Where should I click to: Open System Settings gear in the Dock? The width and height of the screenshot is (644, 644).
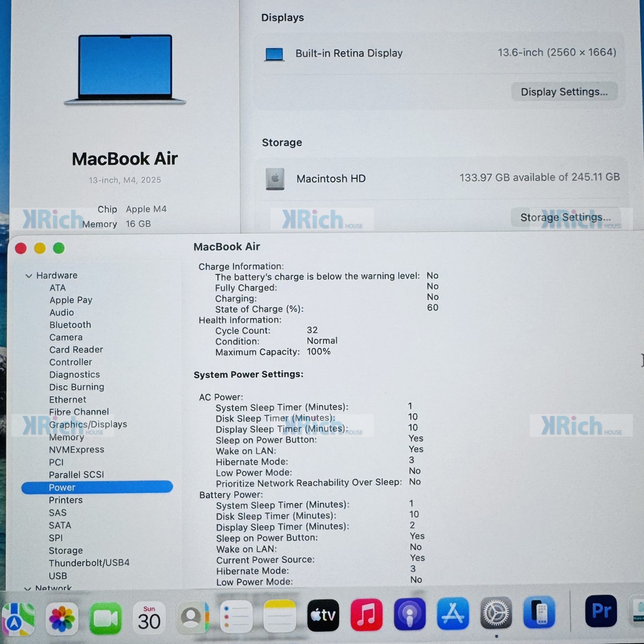[x=496, y=613]
